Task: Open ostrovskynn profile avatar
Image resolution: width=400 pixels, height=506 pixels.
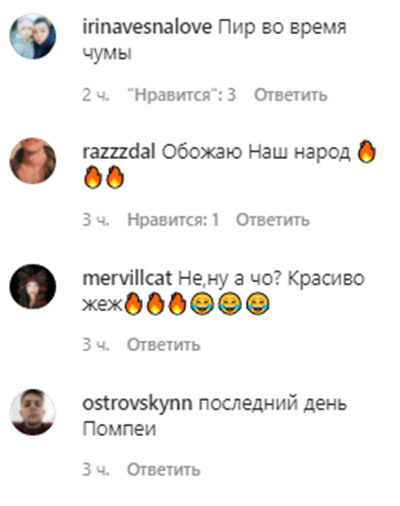Action: [33, 412]
